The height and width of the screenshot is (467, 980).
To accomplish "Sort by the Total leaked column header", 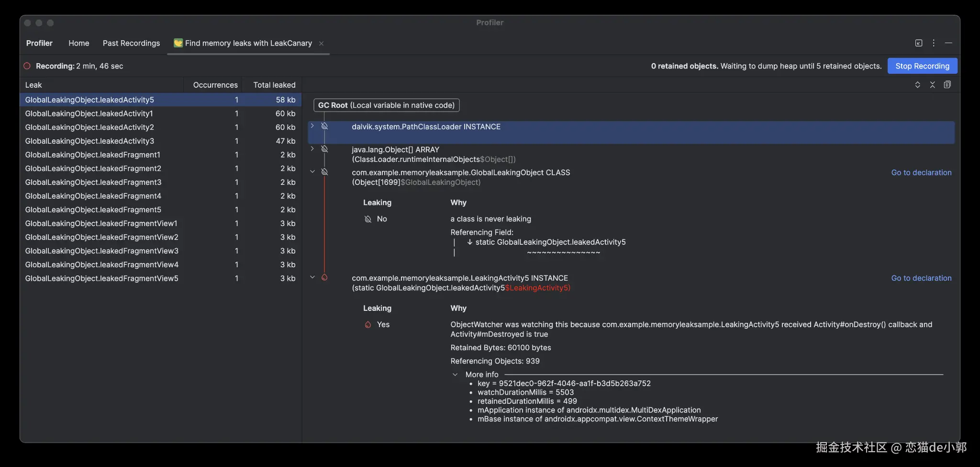I will 272,85.
